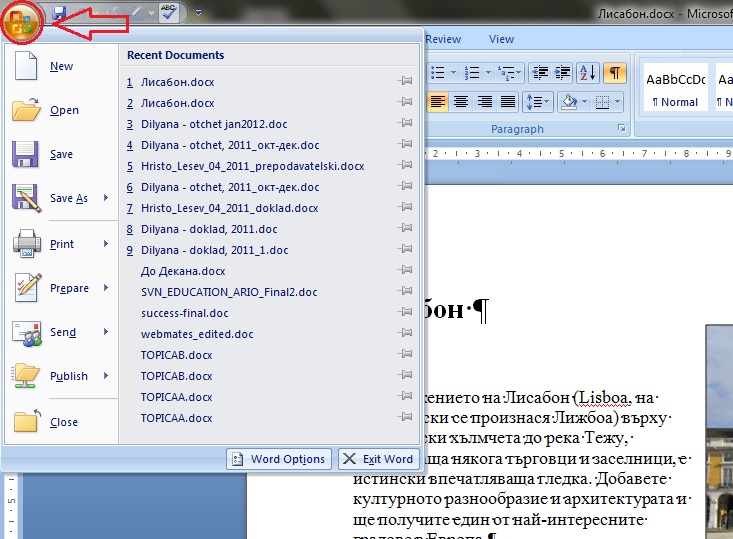This screenshot has height=539, width=733.
Task: Open the Customize Quick Access Toolbar dropdown
Action: pos(198,13)
